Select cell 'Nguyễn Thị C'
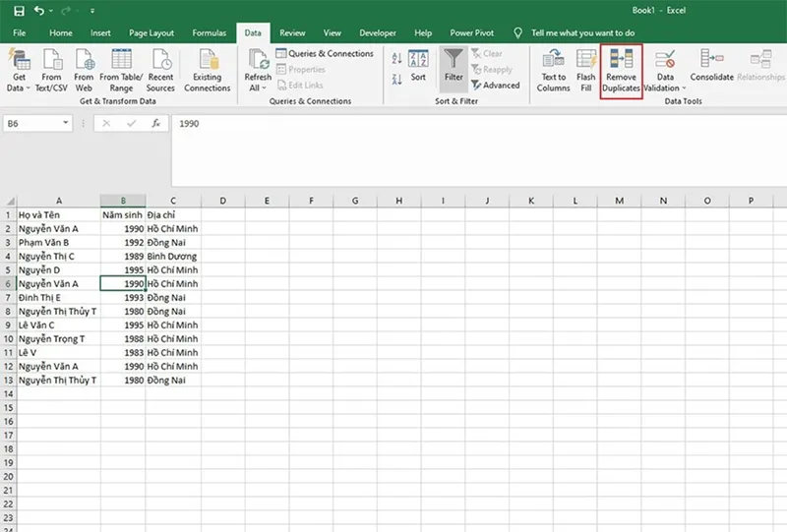This screenshot has width=787, height=532. click(59, 256)
